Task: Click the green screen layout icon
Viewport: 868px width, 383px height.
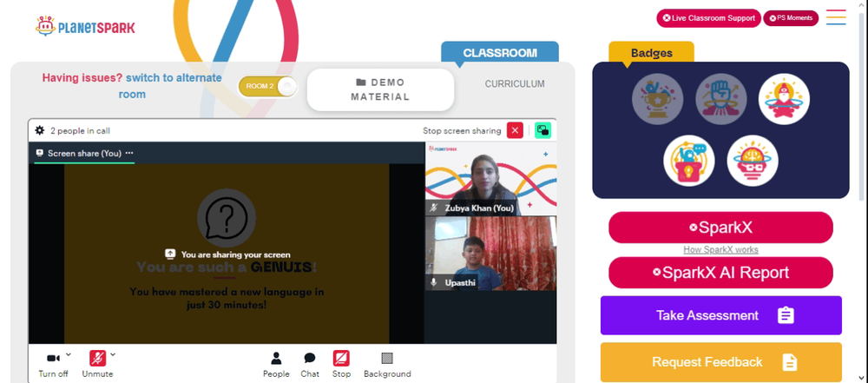Action: click(543, 131)
